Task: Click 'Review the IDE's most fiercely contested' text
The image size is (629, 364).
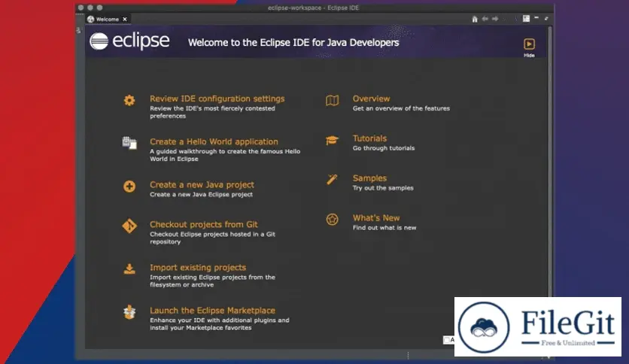Action: [212, 108]
